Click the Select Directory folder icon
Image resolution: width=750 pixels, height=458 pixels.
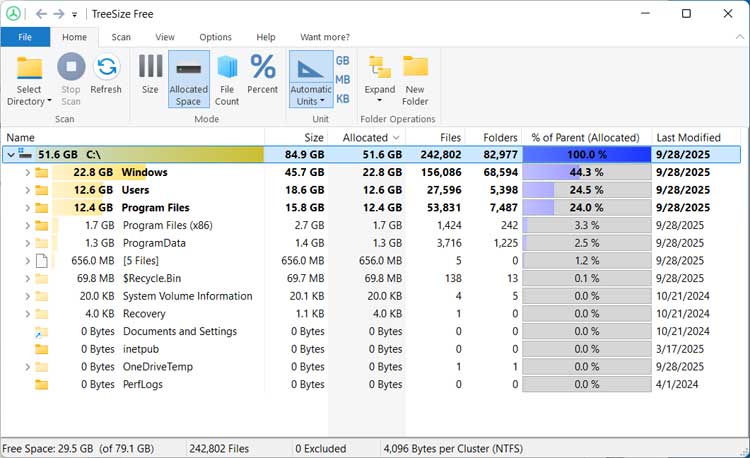tap(30, 67)
